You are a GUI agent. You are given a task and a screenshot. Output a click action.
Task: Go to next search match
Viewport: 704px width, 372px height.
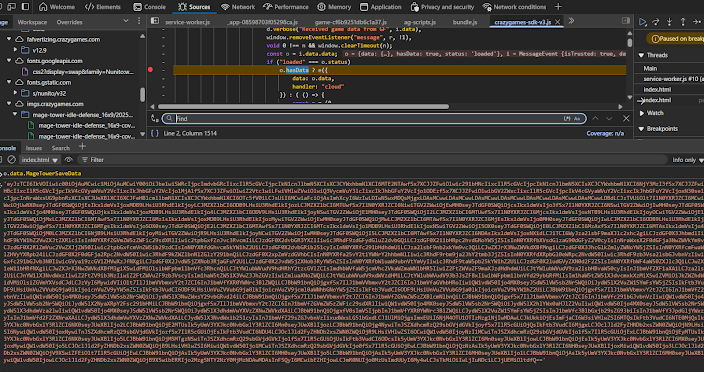click(609, 118)
